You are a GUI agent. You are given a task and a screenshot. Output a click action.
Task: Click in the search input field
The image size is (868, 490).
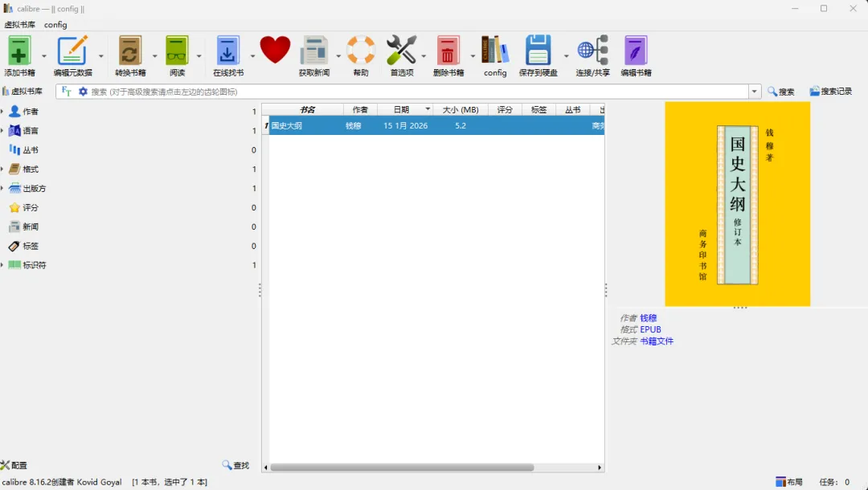pyautogui.click(x=418, y=92)
